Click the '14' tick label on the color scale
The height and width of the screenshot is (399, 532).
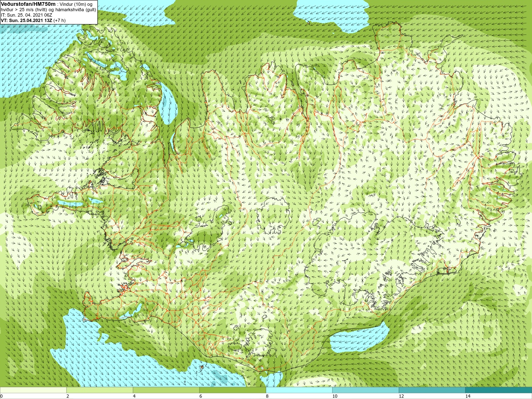(x=468, y=396)
